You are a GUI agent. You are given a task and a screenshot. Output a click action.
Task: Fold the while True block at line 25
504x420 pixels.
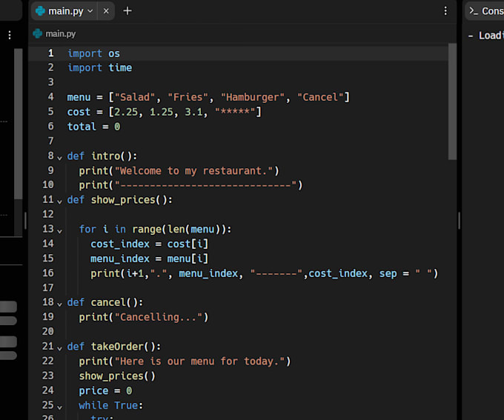(x=59, y=406)
